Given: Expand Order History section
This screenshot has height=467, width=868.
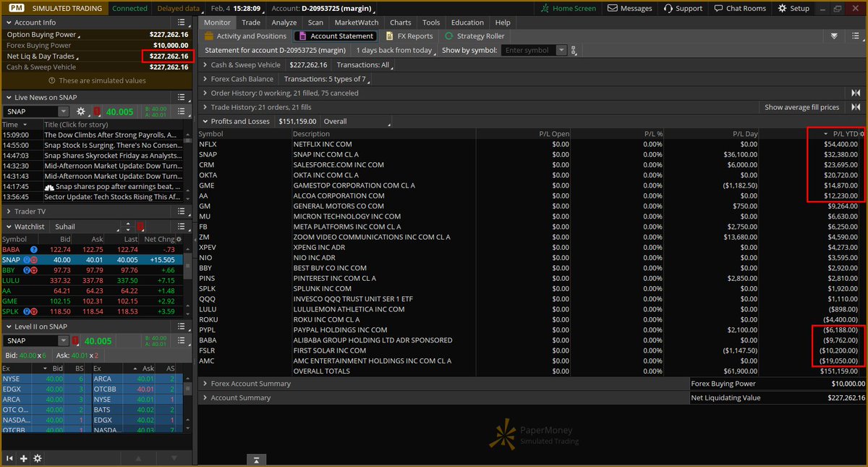Looking at the screenshot, I should (x=206, y=93).
